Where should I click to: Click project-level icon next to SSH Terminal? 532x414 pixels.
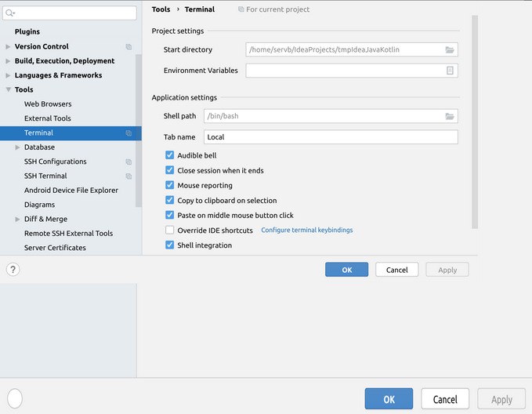click(128, 176)
